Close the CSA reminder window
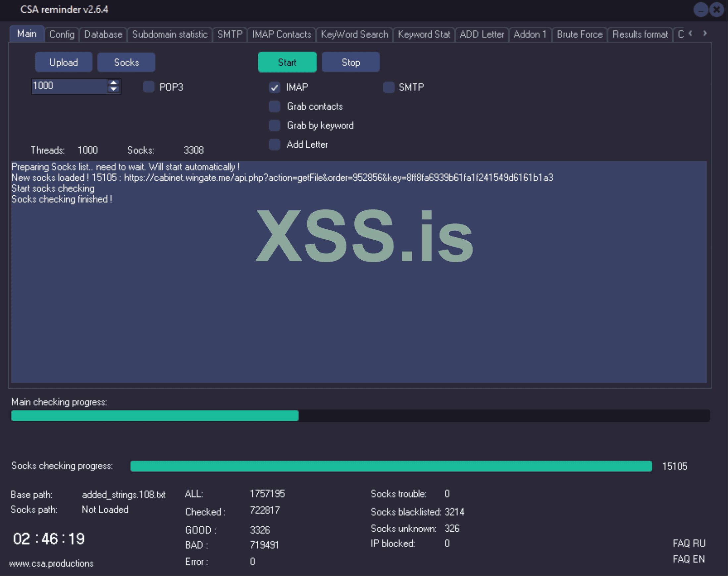 (x=716, y=10)
